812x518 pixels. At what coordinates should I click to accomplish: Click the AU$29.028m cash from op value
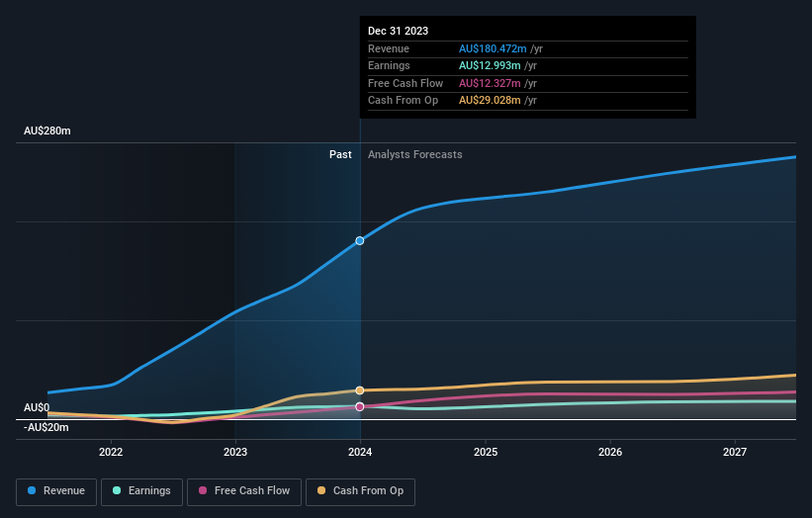pos(490,101)
